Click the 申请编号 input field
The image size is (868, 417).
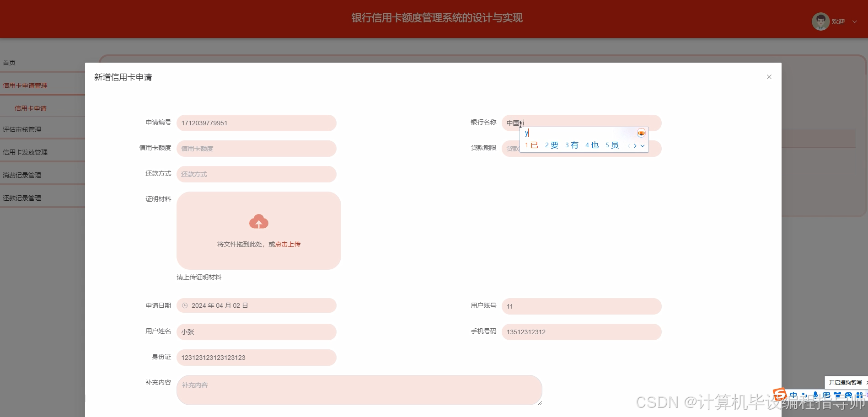coord(257,123)
